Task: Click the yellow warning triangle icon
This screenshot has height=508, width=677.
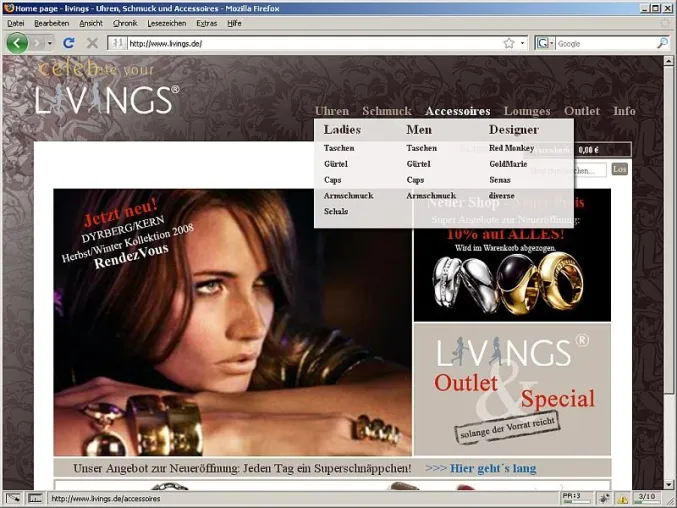Action: pyautogui.click(x=622, y=499)
